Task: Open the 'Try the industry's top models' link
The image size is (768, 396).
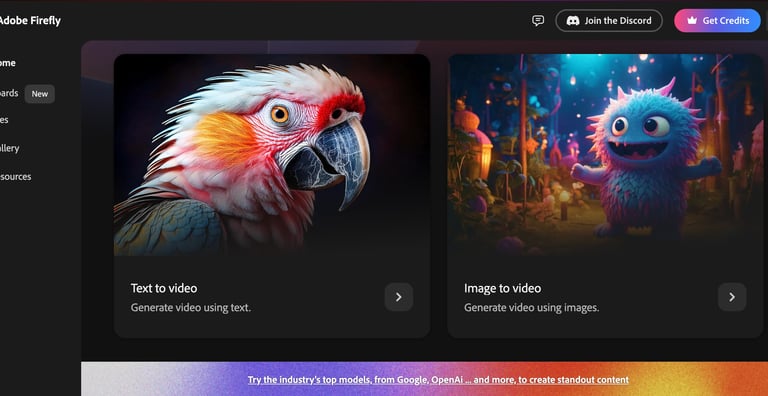Action: 438,380
